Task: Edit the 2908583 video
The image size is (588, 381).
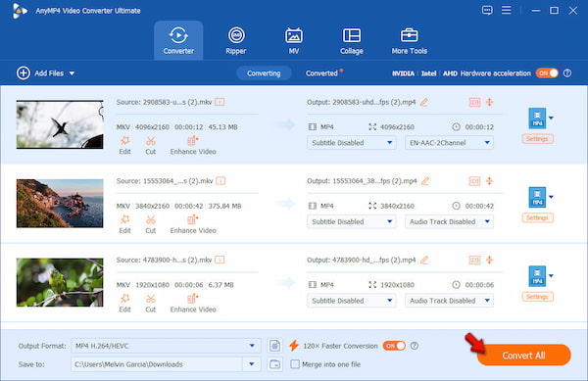Action: [124, 145]
